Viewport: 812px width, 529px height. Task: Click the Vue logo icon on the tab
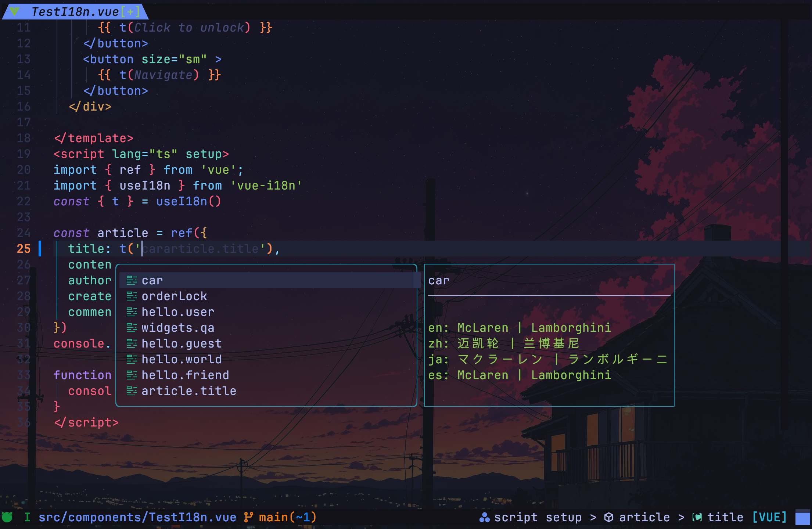click(14, 11)
